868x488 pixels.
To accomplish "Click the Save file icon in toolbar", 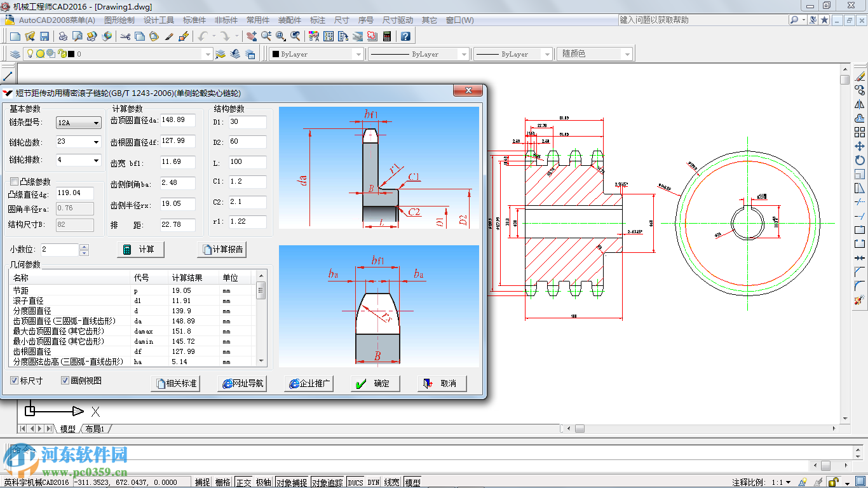I will pyautogui.click(x=44, y=36).
